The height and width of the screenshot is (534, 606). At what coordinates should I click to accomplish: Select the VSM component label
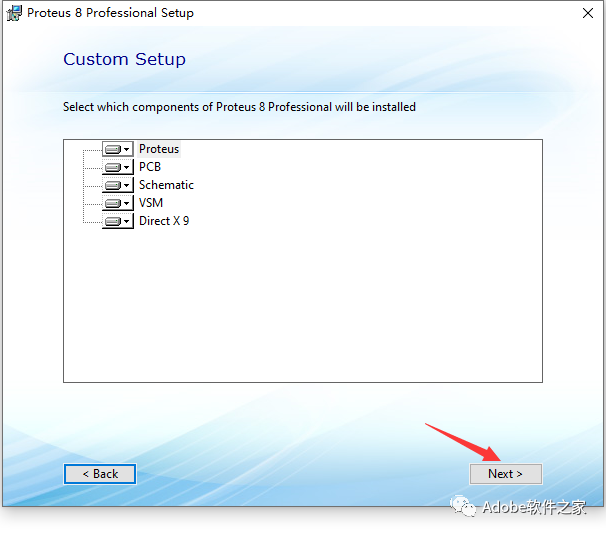pos(151,203)
